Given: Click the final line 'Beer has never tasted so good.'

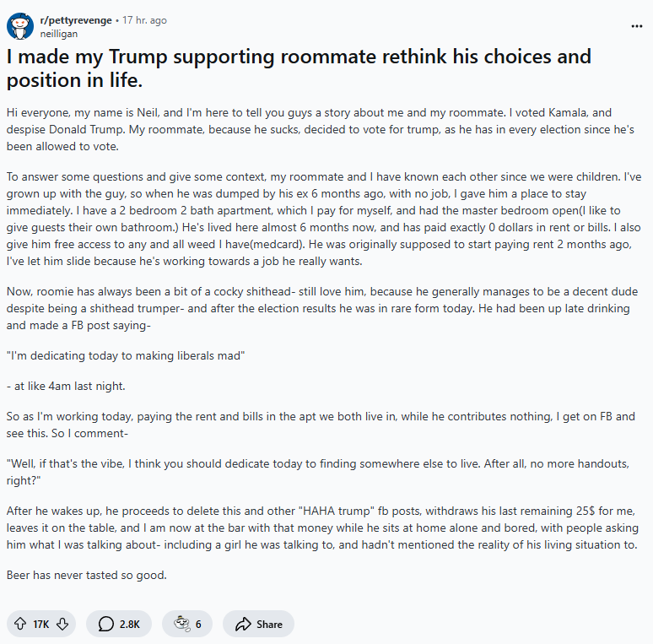Looking at the screenshot, I should (x=85, y=574).
